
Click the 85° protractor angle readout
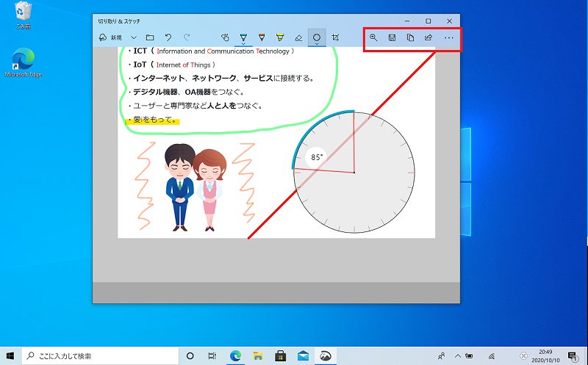pyautogui.click(x=316, y=157)
